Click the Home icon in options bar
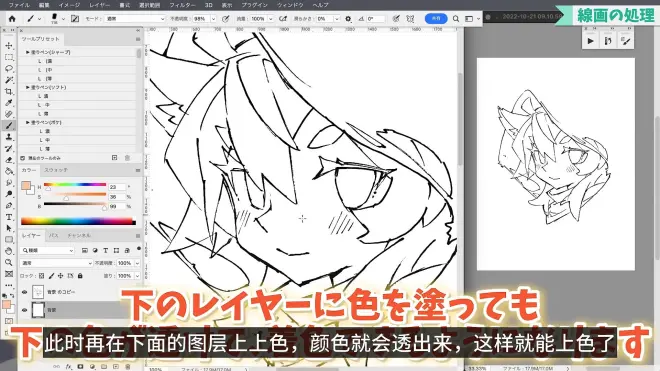 pyautogui.click(x=12, y=19)
